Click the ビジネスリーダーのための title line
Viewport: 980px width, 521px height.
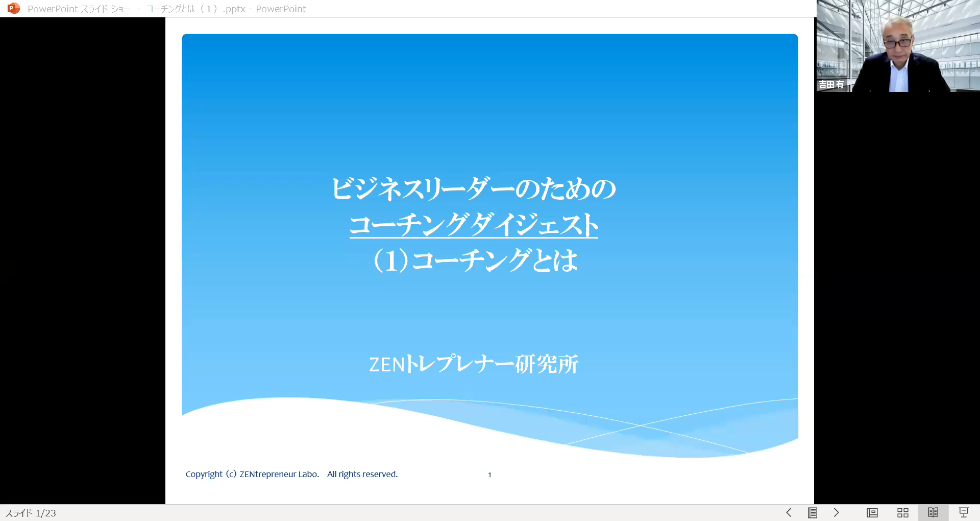click(473, 188)
